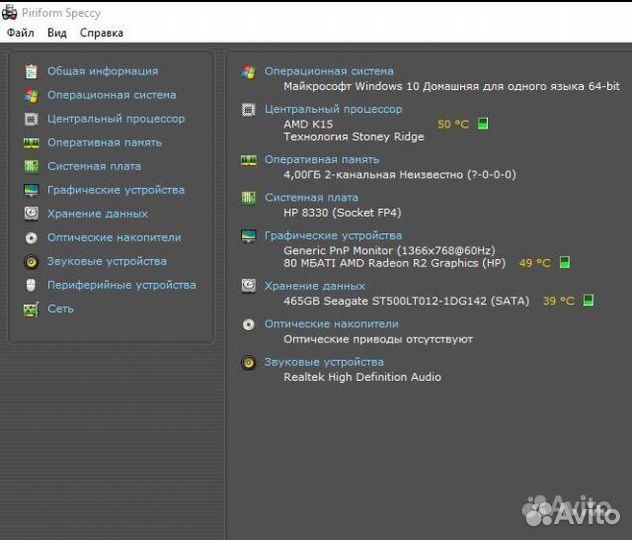Image resolution: width=632 pixels, height=540 pixels.
Task: Click the 4,00ГБ 2-канальная memory text
Action: pos(400,174)
